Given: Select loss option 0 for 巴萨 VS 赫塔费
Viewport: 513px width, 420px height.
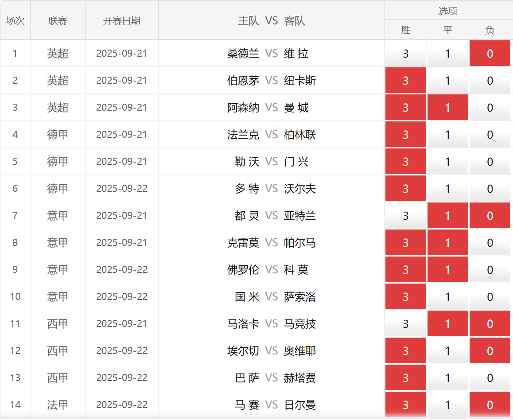Looking at the screenshot, I should pyautogui.click(x=490, y=378).
